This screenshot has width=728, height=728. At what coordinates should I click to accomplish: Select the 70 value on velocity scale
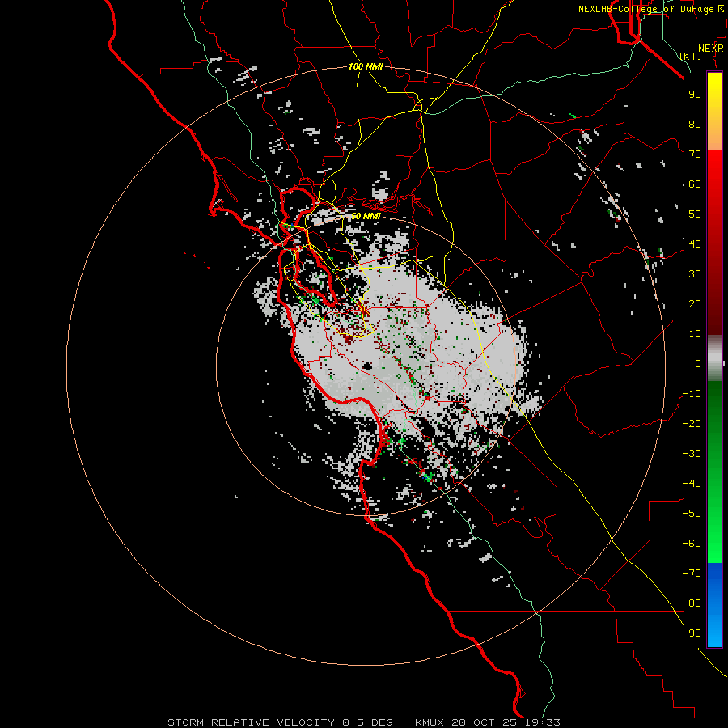[x=695, y=154]
